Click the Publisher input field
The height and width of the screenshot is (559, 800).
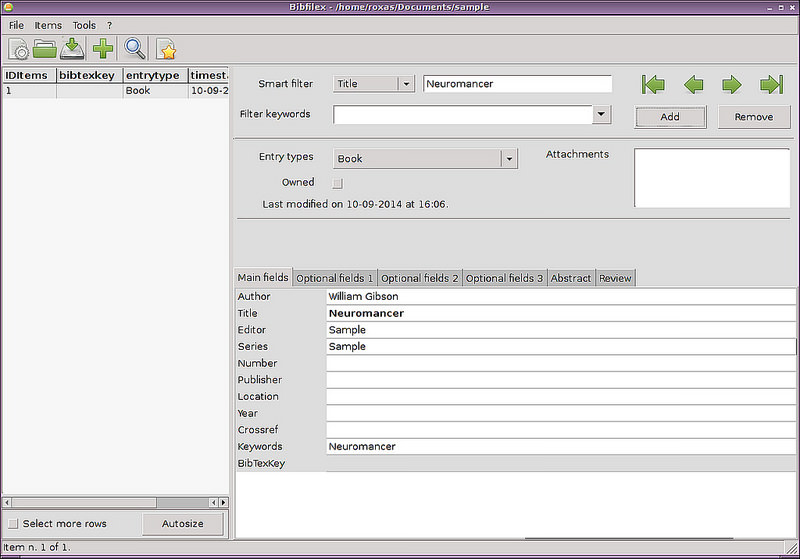click(560, 380)
